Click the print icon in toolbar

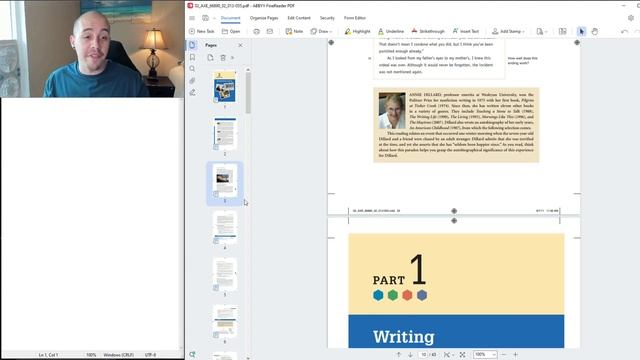(x=256, y=31)
